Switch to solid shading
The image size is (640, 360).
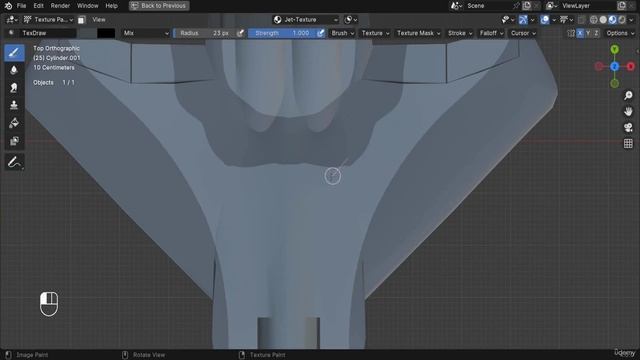[x=603, y=20]
